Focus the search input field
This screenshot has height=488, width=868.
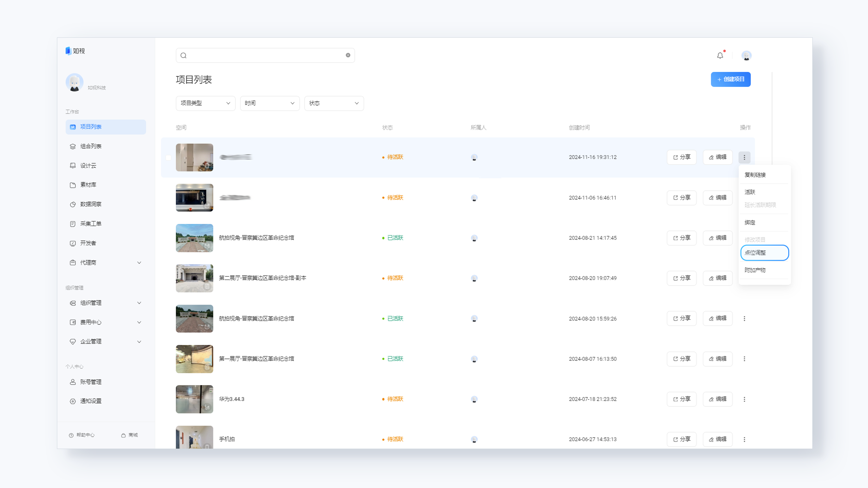pos(265,56)
